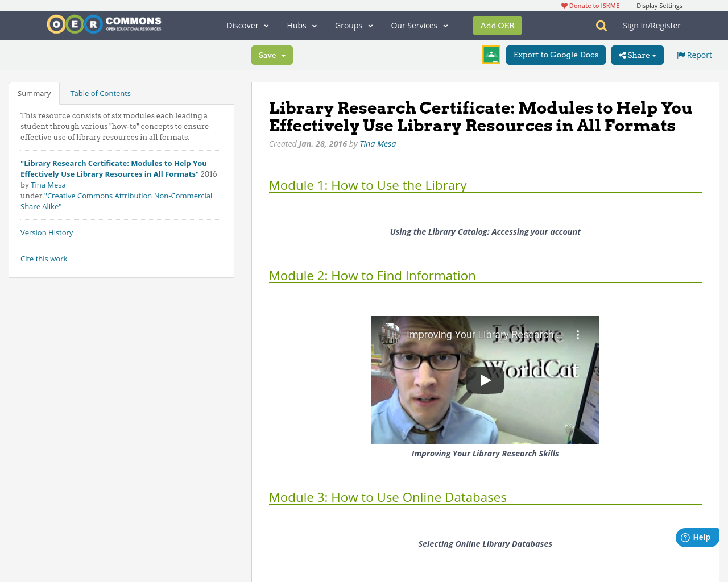Share resource to Google Classroom

491,55
